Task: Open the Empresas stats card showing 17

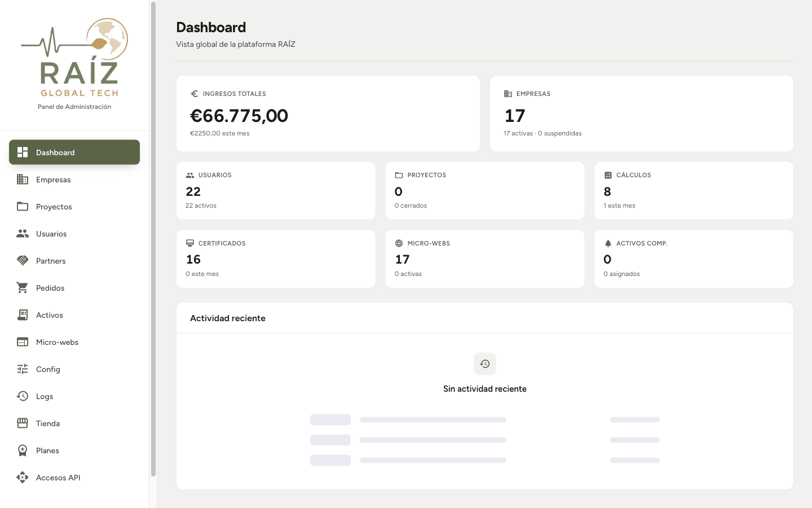Action: [x=642, y=113]
